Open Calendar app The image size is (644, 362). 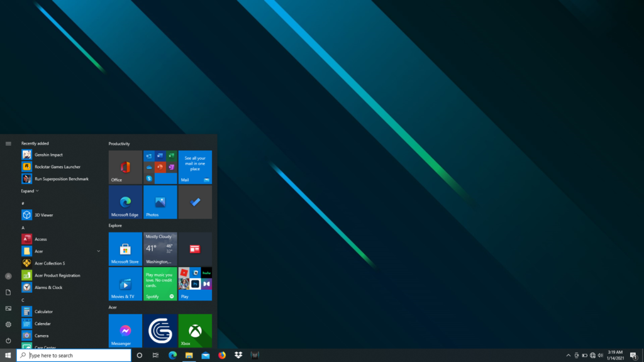(x=61, y=324)
